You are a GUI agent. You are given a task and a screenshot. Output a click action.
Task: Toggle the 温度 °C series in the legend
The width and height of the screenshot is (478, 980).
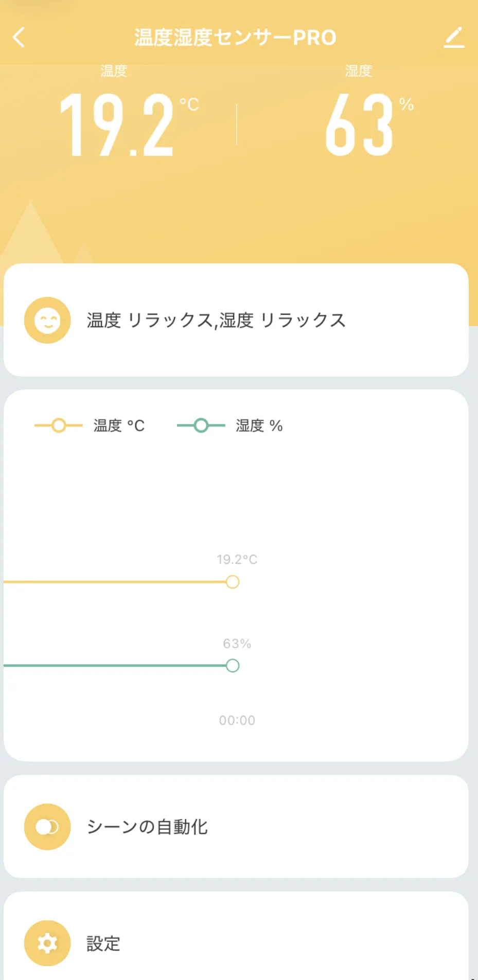[119, 425]
